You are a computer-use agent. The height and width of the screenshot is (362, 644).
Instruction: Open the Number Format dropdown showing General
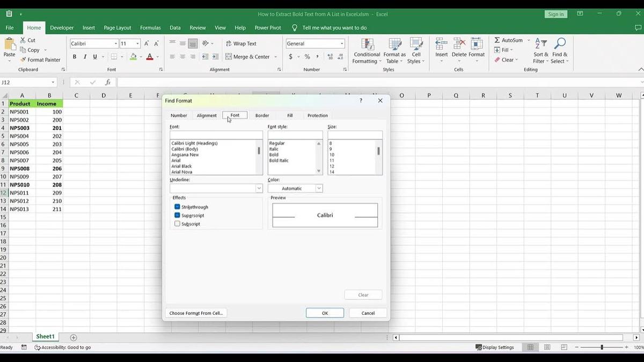point(341,43)
